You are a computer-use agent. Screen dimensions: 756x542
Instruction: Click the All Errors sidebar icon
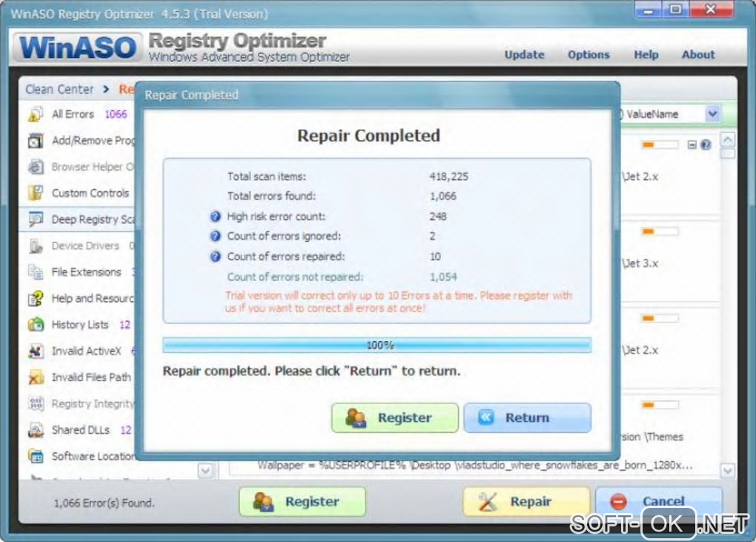[x=36, y=114]
